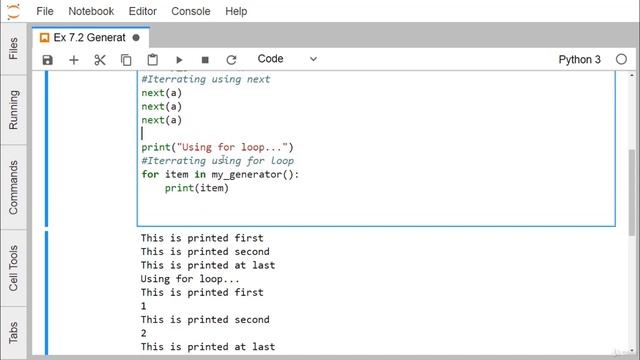Stop the kernel with the square icon
640x360 pixels.
205,60
